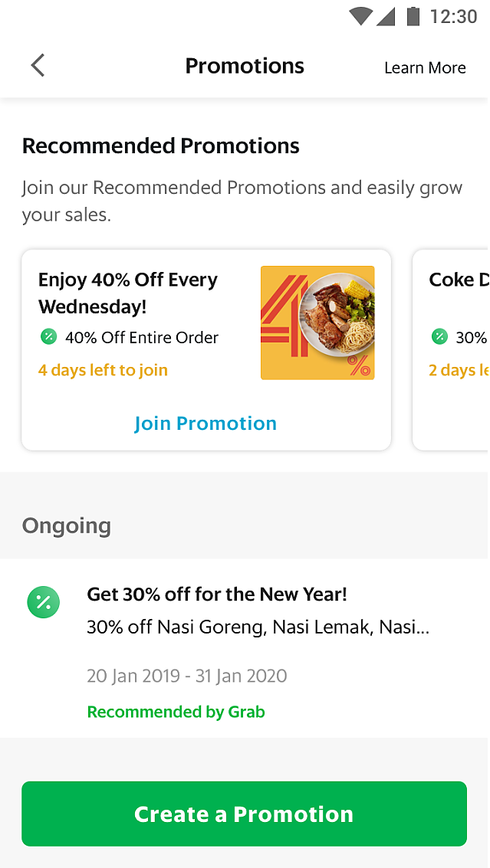This screenshot has width=490, height=868.
Task: Tap the '20 Jan 2019 - 31 Jan 2020' date range
Action: tap(187, 676)
